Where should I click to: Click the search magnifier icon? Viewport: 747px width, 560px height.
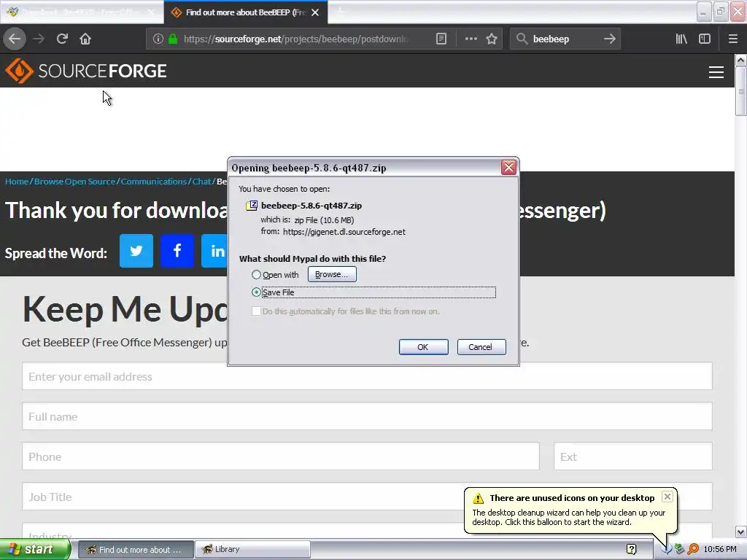(x=522, y=39)
